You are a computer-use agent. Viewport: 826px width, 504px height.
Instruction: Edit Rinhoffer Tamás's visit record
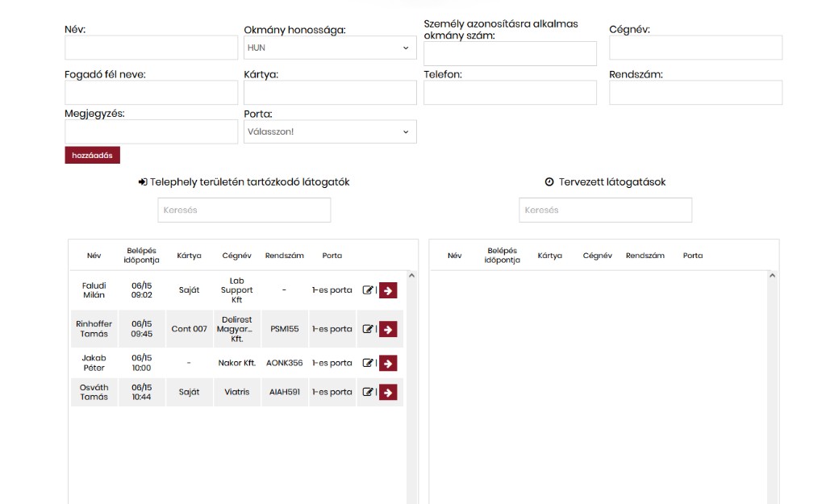[368, 329]
